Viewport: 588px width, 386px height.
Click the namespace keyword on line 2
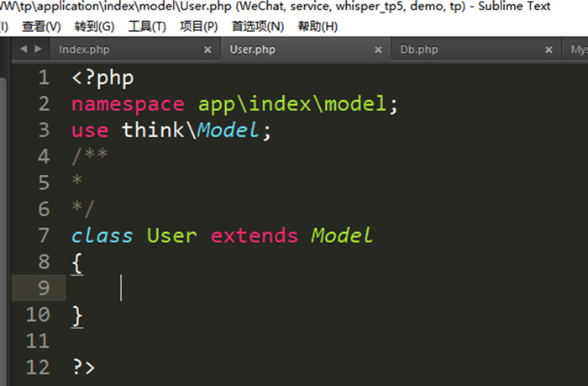pyautogui.click(x=128, y=105)
